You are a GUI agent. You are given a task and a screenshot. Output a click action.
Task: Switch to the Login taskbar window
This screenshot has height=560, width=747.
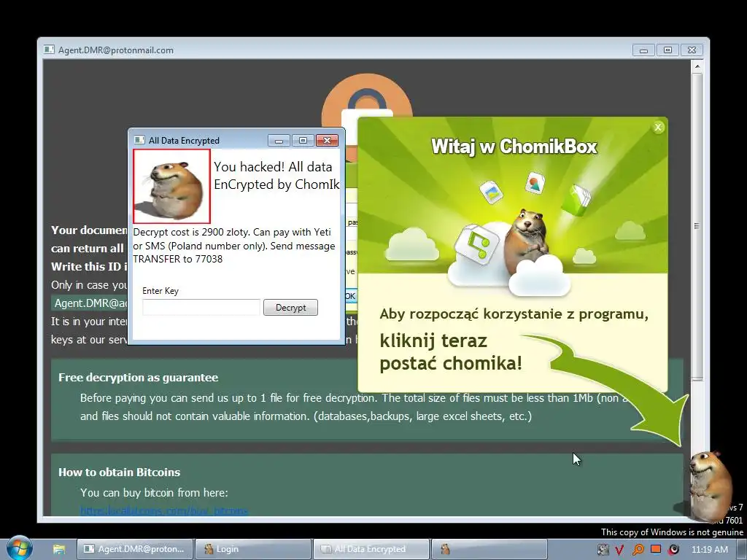[253, 549]
